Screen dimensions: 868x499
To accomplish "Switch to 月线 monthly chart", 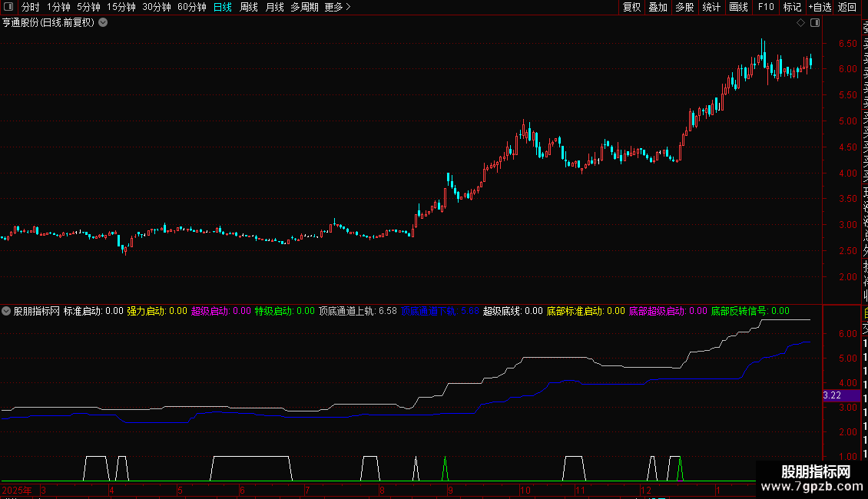I will click(x=274, y=7).
